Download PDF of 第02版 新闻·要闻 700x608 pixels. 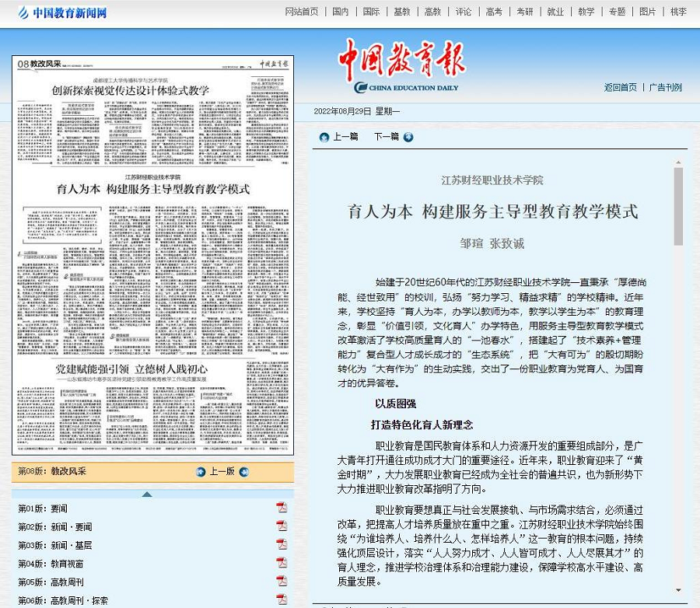282,526
